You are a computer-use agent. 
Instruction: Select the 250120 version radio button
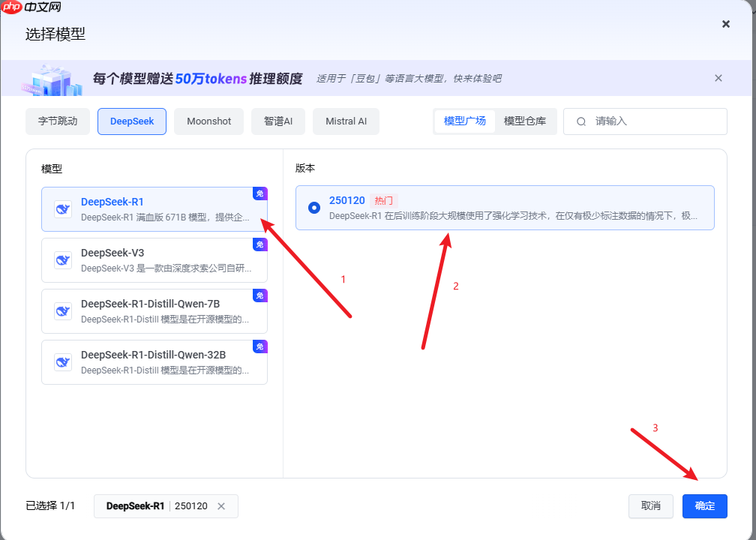[313, 208]
